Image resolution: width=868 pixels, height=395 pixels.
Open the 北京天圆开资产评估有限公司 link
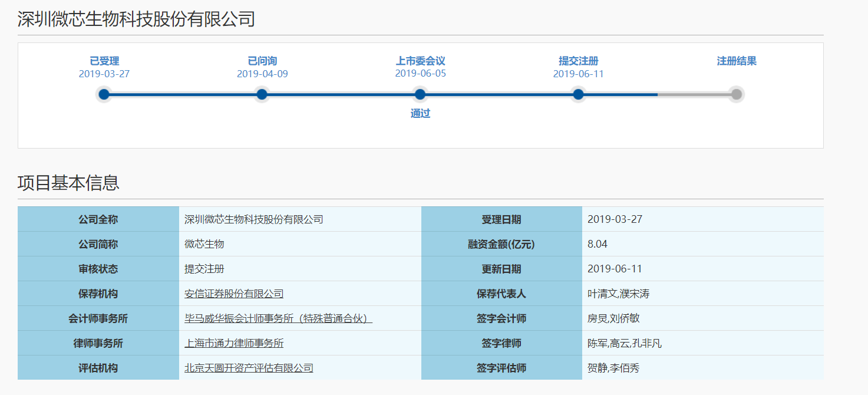point(249,368)
